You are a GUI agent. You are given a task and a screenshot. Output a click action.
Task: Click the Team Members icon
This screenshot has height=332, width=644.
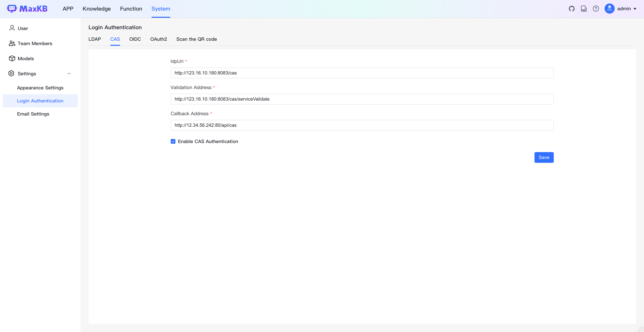tap(12, 43)
